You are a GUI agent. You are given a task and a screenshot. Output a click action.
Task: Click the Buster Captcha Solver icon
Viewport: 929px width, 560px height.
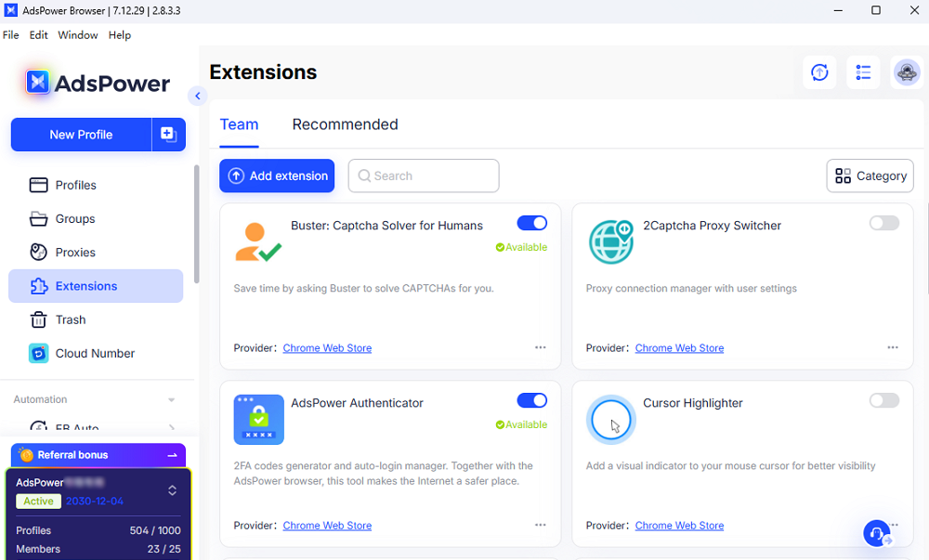[x=258, y=242]
